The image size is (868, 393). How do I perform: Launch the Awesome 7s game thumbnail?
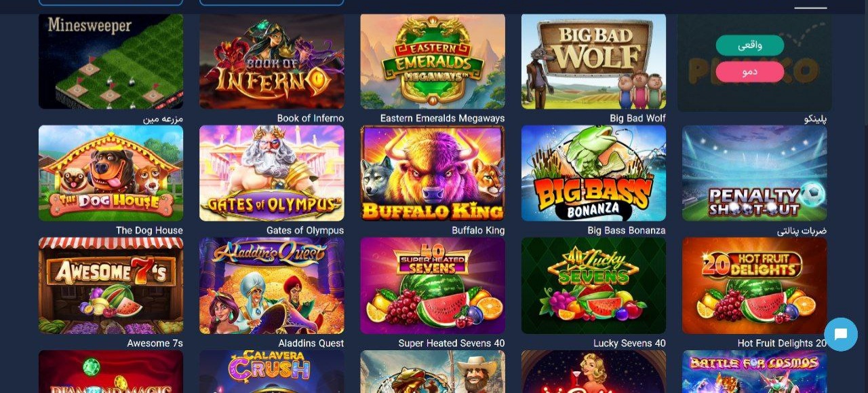click(111, 285)
